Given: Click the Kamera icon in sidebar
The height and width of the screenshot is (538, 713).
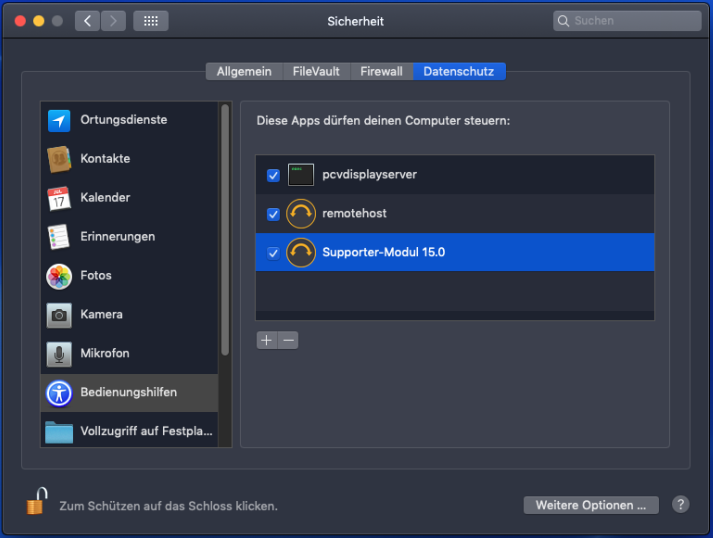Looking at the screenshot, I should coord(59,315).
